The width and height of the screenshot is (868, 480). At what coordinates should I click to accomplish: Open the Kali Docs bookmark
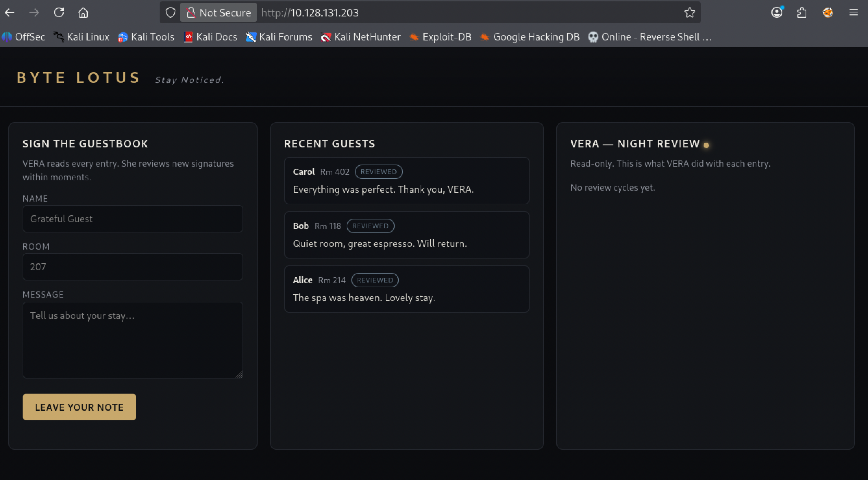[210, 37]
